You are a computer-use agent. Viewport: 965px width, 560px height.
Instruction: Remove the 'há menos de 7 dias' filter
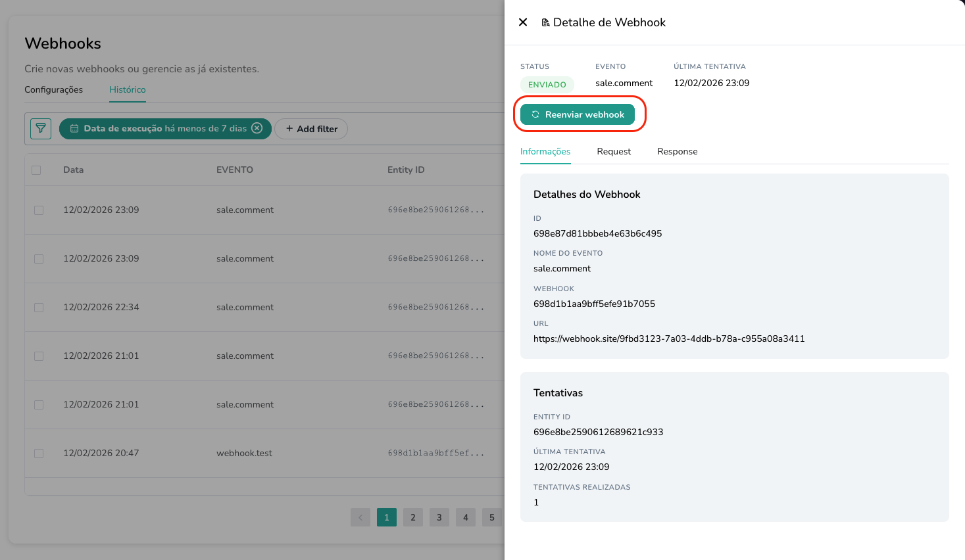tap(257, 128)
